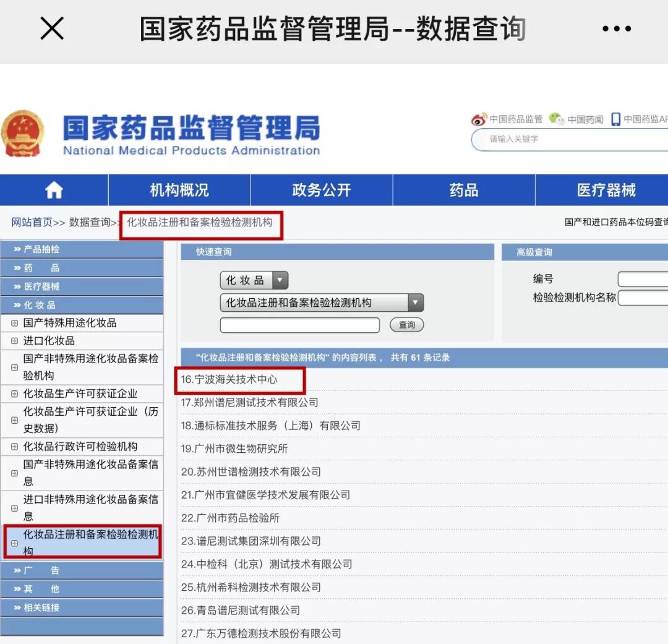
Task: Open record 18.通标标准技术服务（上海）有限公司
Action: pyautogui.click(x=270, y=426)
